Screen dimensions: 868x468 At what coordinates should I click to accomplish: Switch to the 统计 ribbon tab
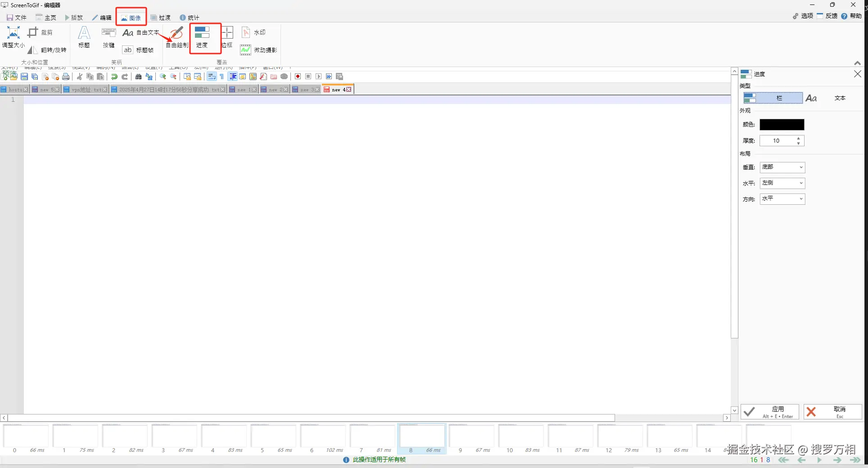pyautogui.click(x=190, y=18)
